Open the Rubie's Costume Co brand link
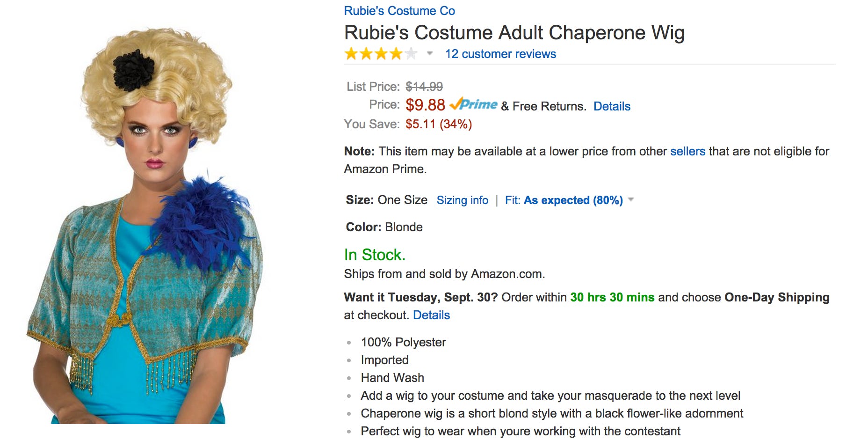Screen dimensions: 868x440 (399, 11)
